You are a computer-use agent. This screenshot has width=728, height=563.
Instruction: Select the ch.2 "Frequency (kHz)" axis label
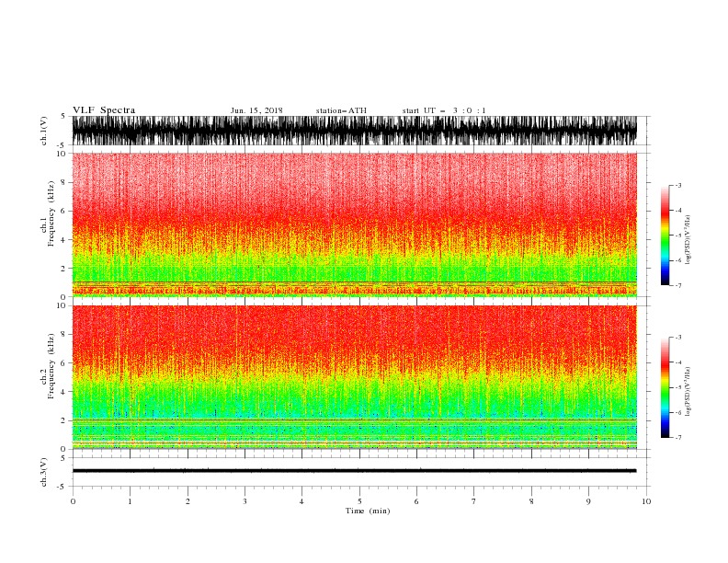click(51, 366)
